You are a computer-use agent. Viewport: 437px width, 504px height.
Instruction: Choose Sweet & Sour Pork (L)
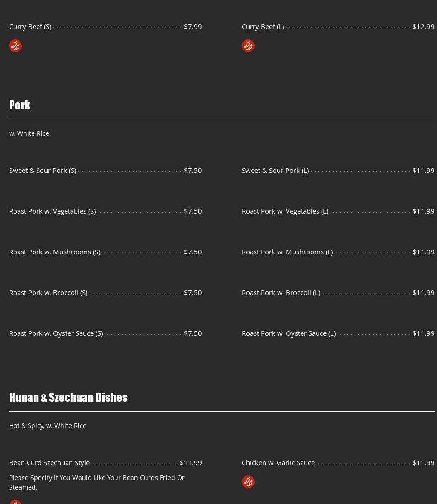(x=275, y=170)
